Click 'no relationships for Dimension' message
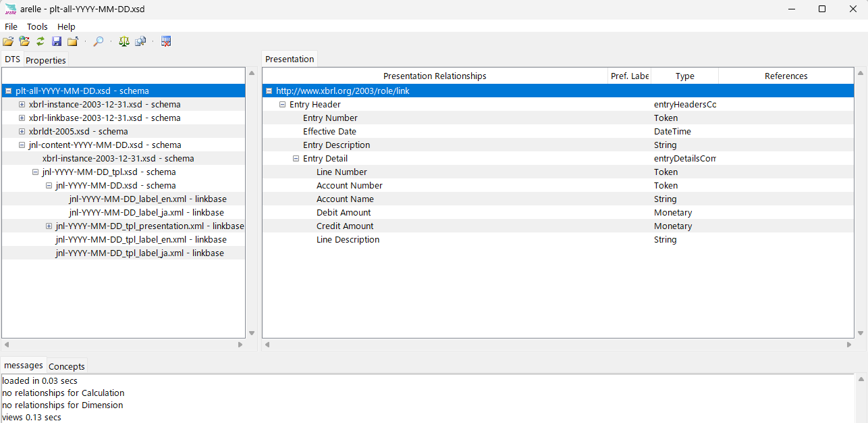 point(63,405)
